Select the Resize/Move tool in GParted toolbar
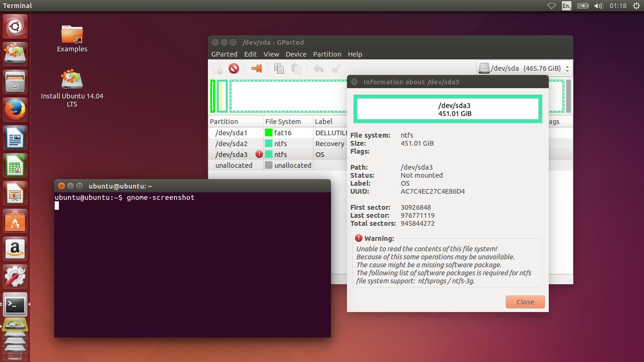The width and height of the screenshot is (644, 362). [x=256, y=68]
